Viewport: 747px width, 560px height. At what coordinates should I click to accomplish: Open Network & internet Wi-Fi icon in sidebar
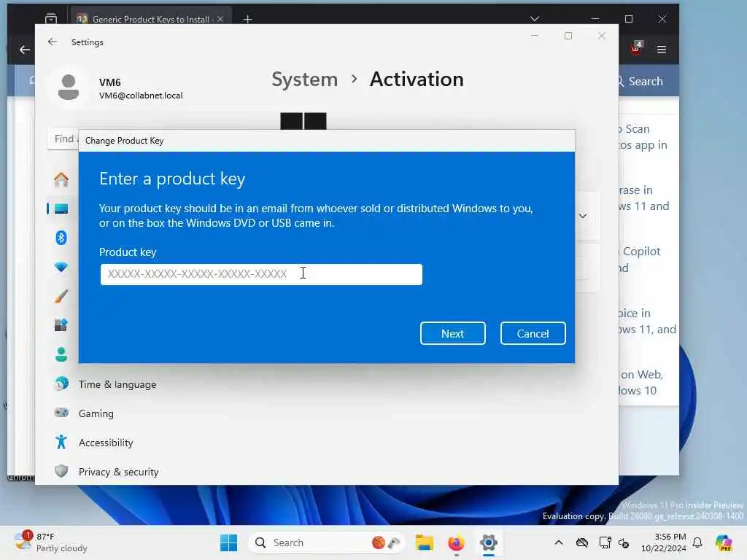click(61, 267)
